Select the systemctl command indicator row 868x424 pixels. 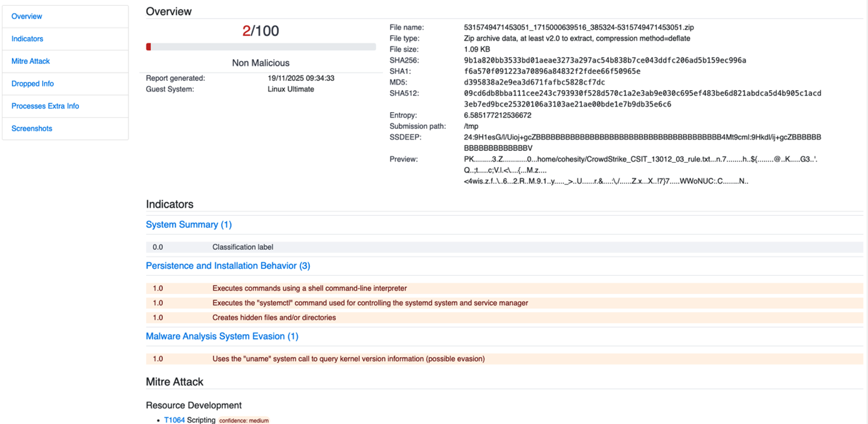click(370, 303)
